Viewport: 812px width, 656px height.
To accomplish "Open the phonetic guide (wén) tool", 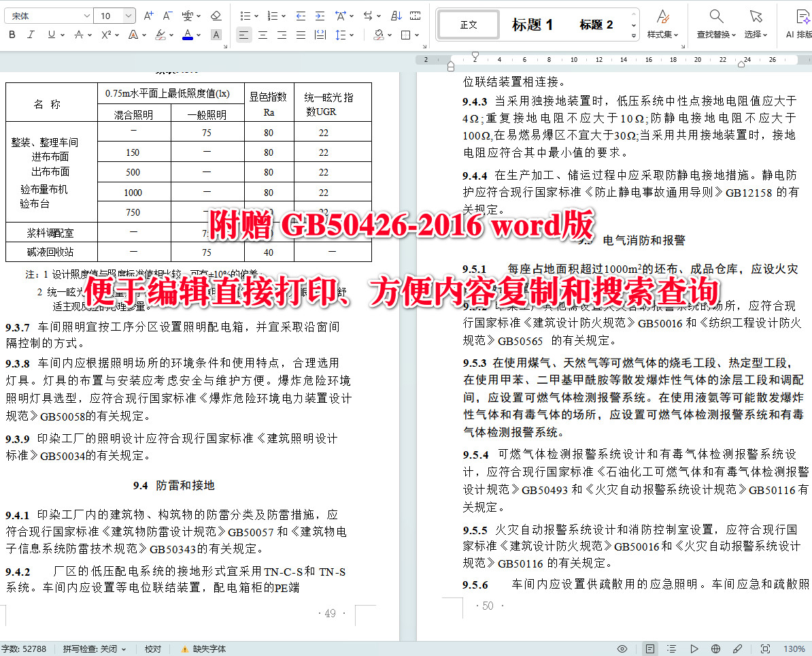I will click(188, 16).
